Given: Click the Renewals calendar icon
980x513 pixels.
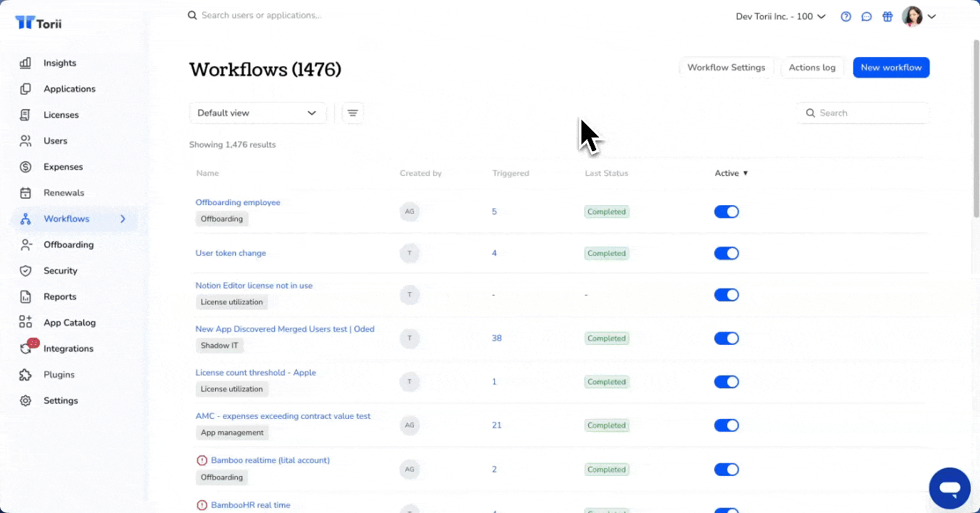Looking at the screenshot, I should tap(26, 193).
